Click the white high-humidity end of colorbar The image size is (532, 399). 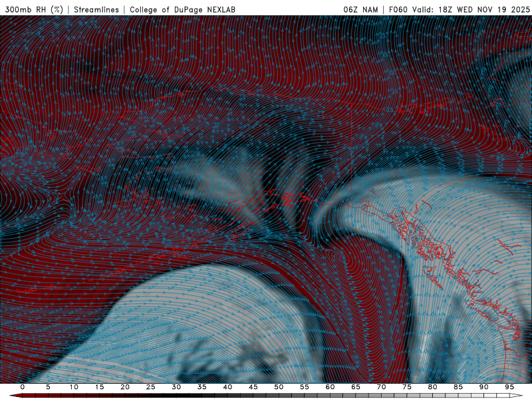[x=503, y=396]
